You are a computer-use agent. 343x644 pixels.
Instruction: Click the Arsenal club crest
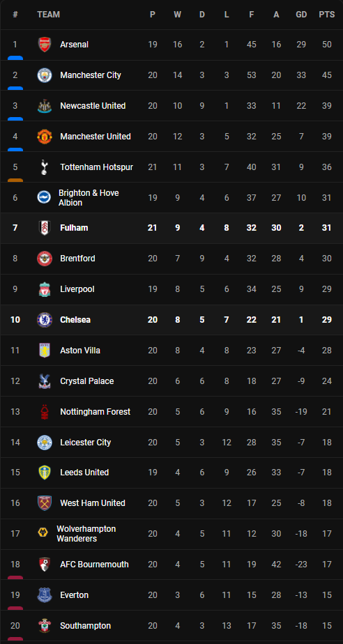45,45
